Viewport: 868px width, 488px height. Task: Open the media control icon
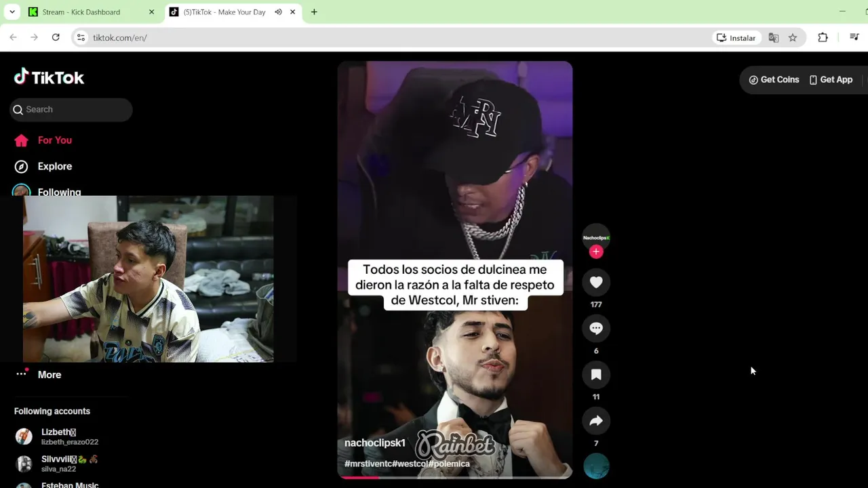coord(854,37)
